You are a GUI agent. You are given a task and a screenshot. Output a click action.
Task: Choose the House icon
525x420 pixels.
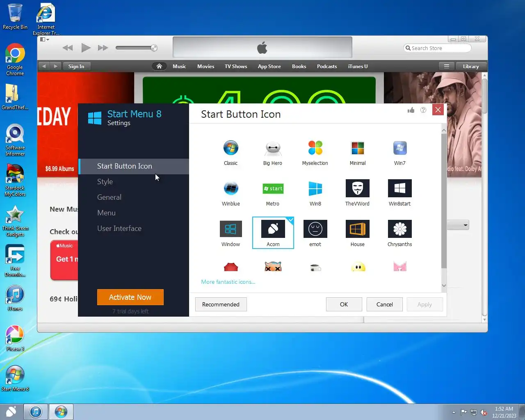click(357, 233)
